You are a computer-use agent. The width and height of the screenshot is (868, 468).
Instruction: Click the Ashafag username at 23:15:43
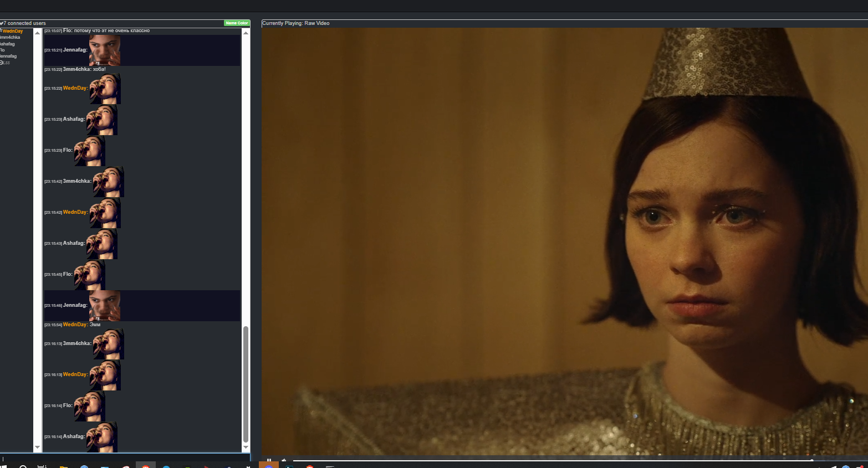74,243
